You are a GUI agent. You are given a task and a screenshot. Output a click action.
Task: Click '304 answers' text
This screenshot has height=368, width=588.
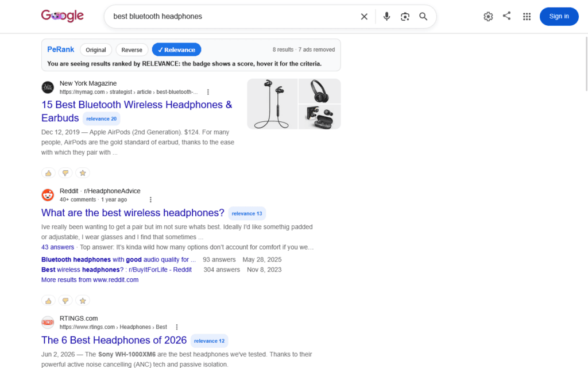click(222, 270)
